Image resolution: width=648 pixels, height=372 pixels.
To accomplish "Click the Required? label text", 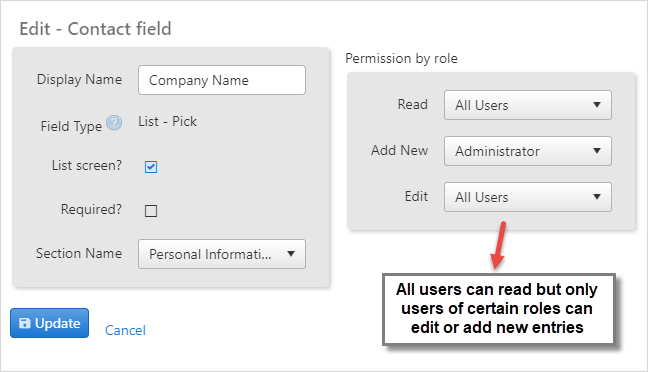I will coord(91,210).
